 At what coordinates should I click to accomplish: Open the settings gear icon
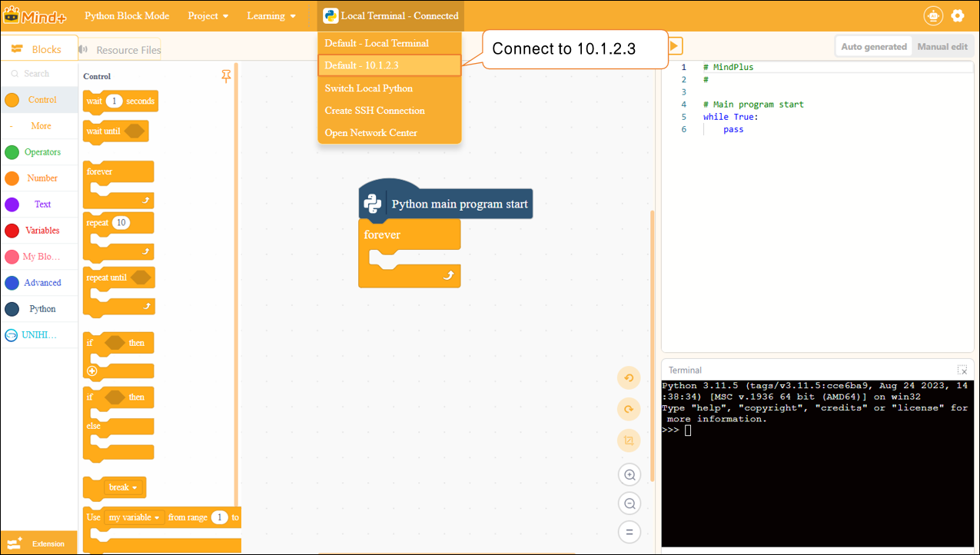[x=957, y=15]
